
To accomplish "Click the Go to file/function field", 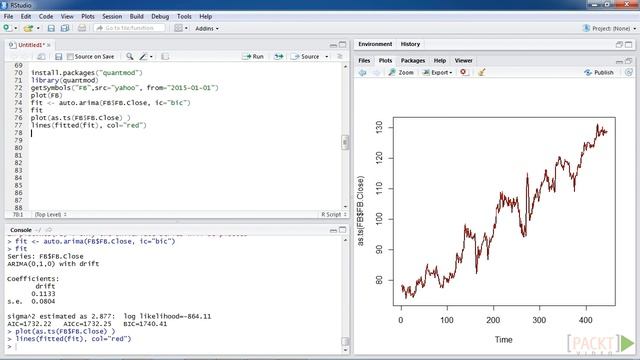I will (x=129, y=28).
